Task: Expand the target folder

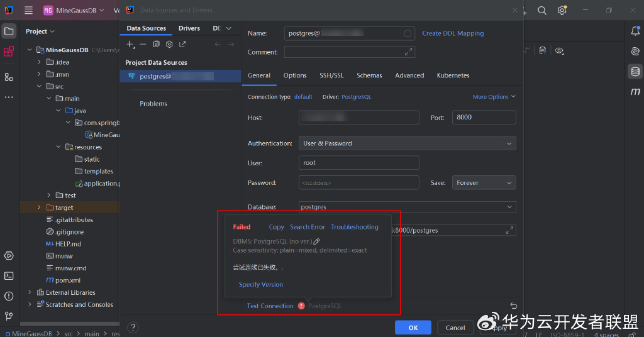Action: click(39, 207)
